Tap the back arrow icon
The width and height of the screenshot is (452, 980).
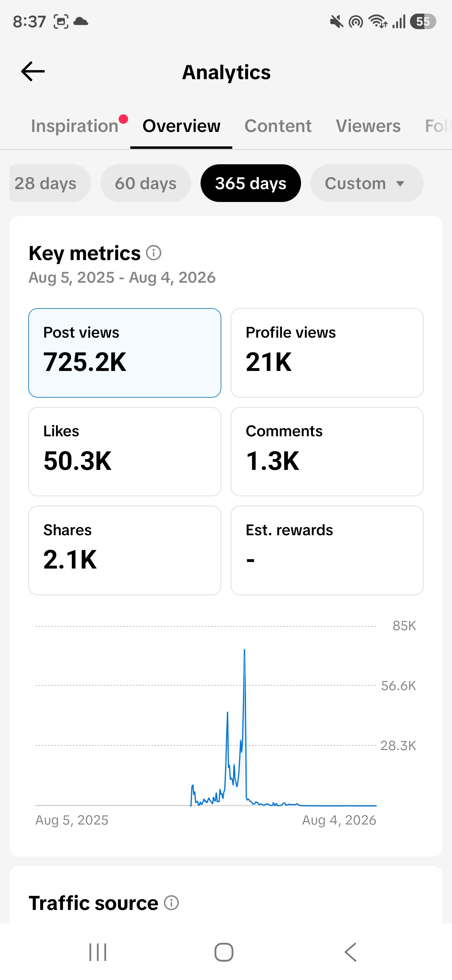[x=33, y=72]
